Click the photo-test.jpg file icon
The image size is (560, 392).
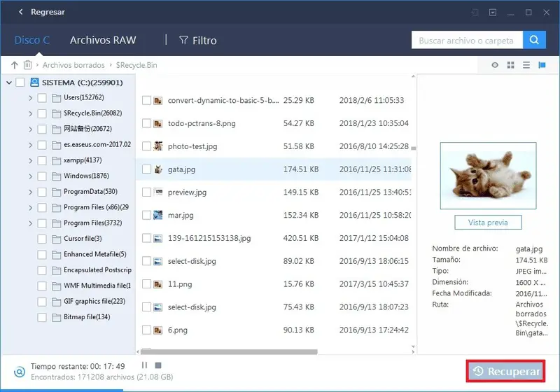pos(158,146)
